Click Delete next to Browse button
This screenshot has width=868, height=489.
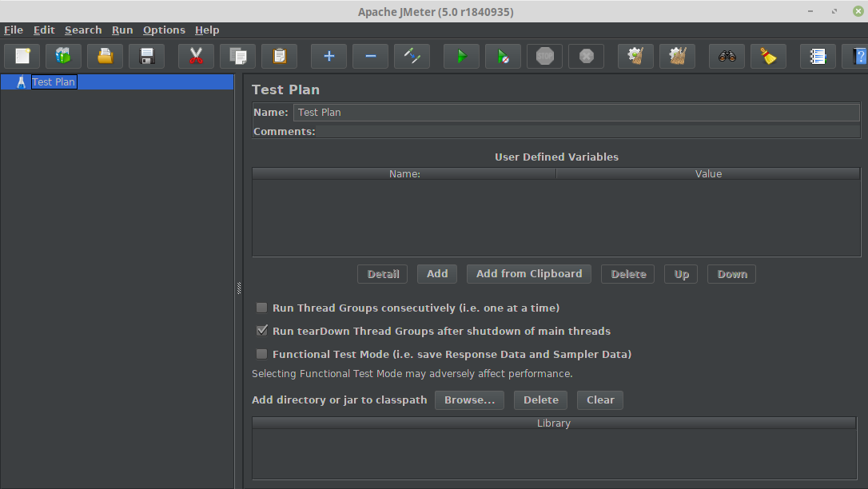[x=541, y=400]
